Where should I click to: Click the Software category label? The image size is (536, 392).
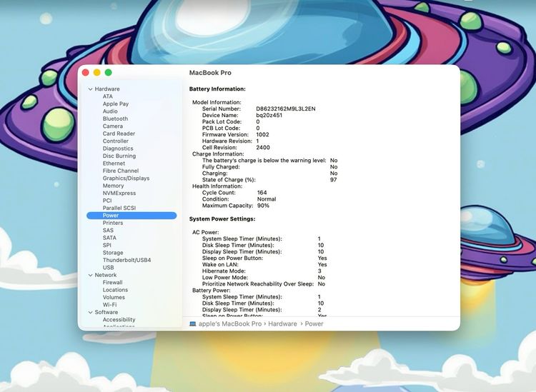[x=106, y=313]
